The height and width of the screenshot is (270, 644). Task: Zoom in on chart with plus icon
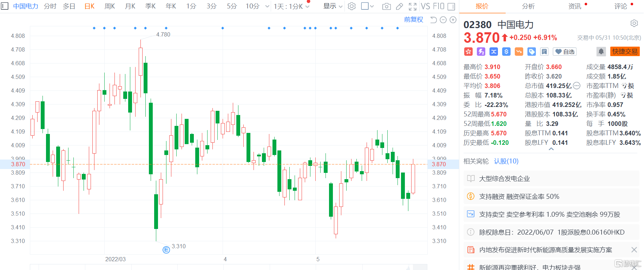coord(453,20)
